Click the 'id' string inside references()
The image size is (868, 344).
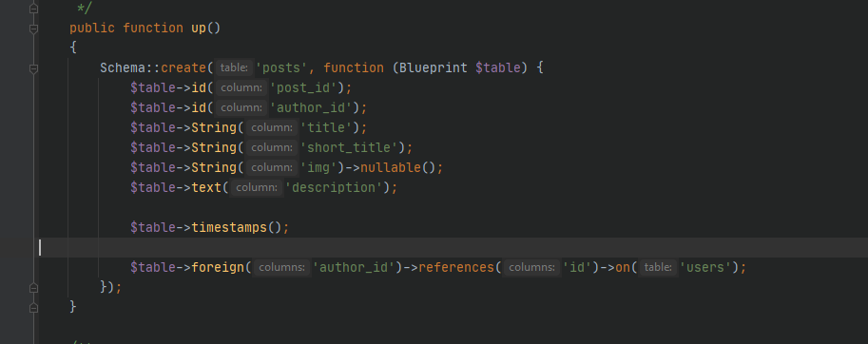pyautogui.click(x=577, y=268)
